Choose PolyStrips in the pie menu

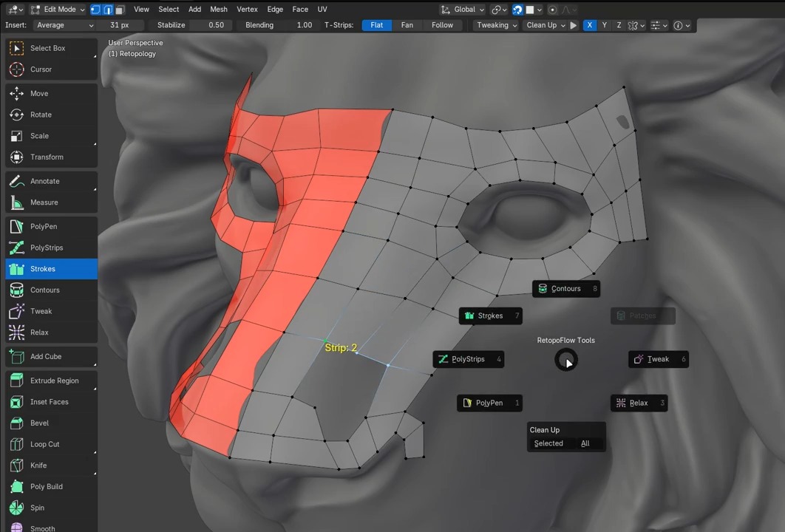(469, 359)
